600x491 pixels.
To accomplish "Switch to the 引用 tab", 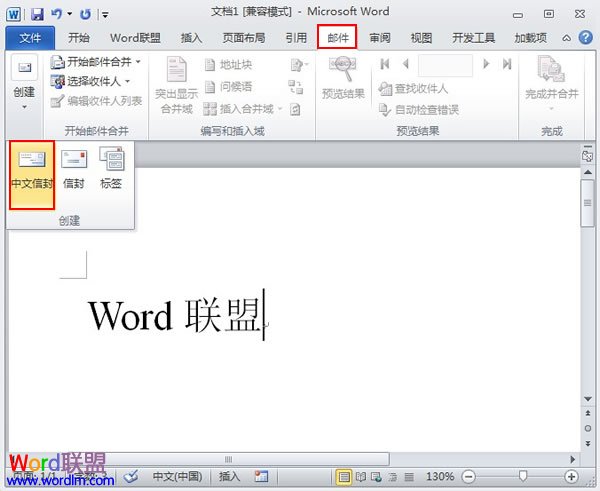I will [x=296, y=38].
